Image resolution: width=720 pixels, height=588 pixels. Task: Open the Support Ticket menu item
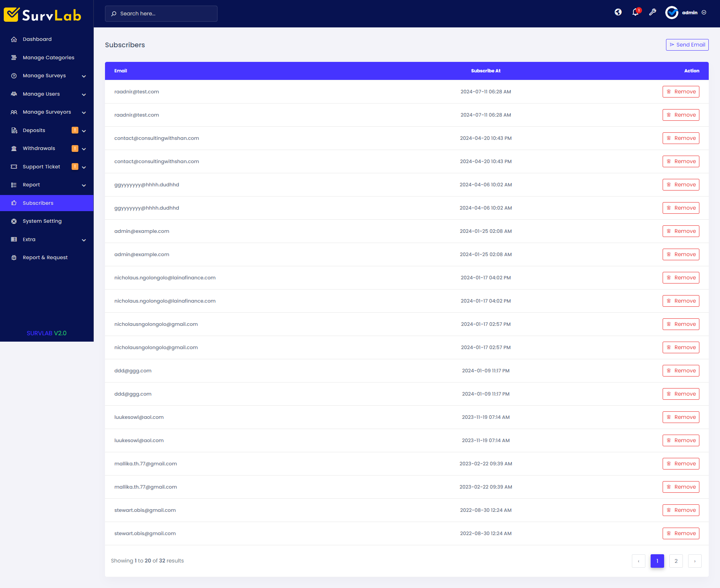coord(41,166)
